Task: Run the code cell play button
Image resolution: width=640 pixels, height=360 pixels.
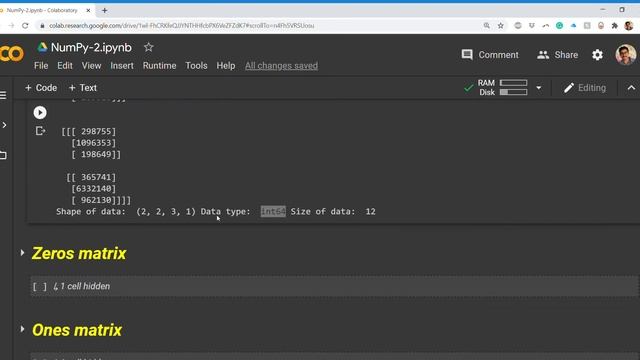Action: pos(40,113)
